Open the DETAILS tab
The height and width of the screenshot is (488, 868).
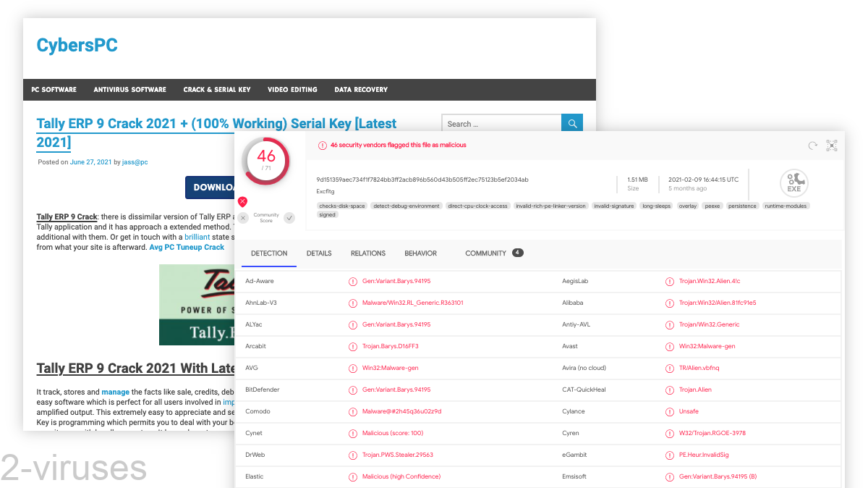point(319,253)
